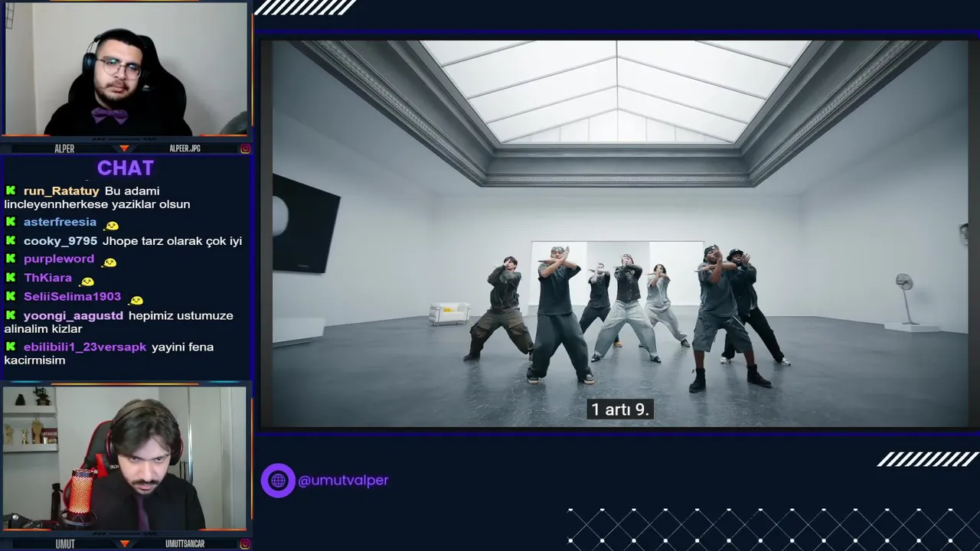The image size is (980, 551).
Task: Click the purple globe icon beside @umutvalper
Action: point(278,481)
